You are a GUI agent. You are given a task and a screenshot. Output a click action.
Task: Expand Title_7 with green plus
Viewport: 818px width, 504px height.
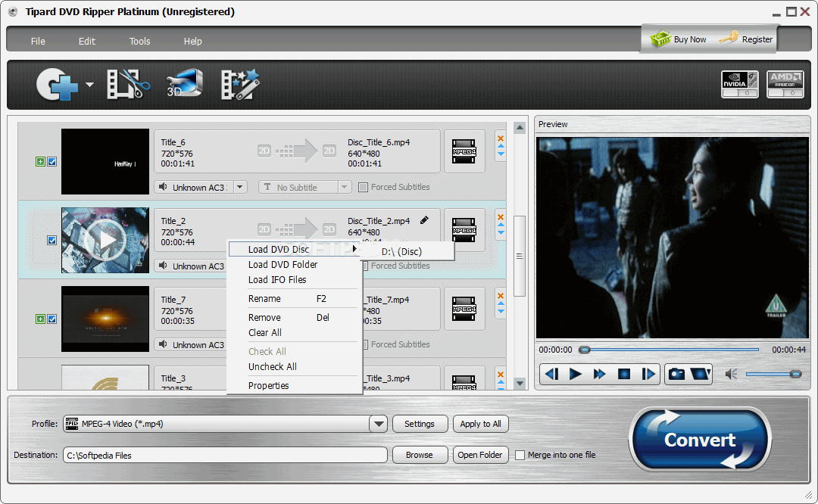40,319
